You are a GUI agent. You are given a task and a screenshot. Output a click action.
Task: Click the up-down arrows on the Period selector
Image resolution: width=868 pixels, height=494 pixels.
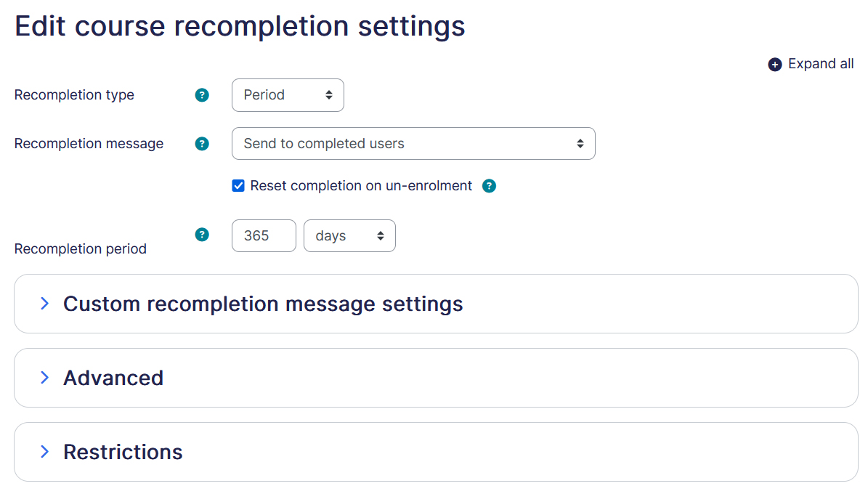[328, 94]
